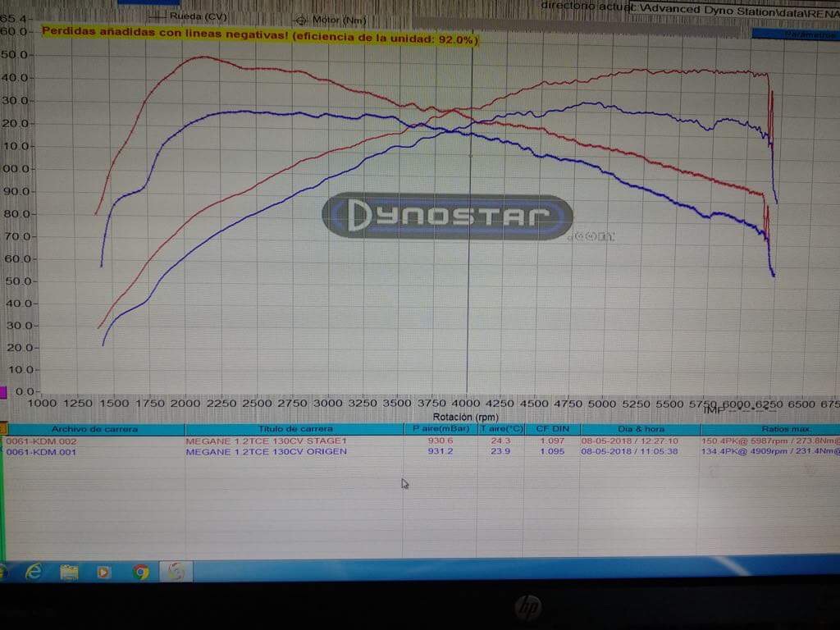The height and width of the screenshot is (630, 840).
Task: Select the active dyno application taskbar icon
Action: [176, 572]
